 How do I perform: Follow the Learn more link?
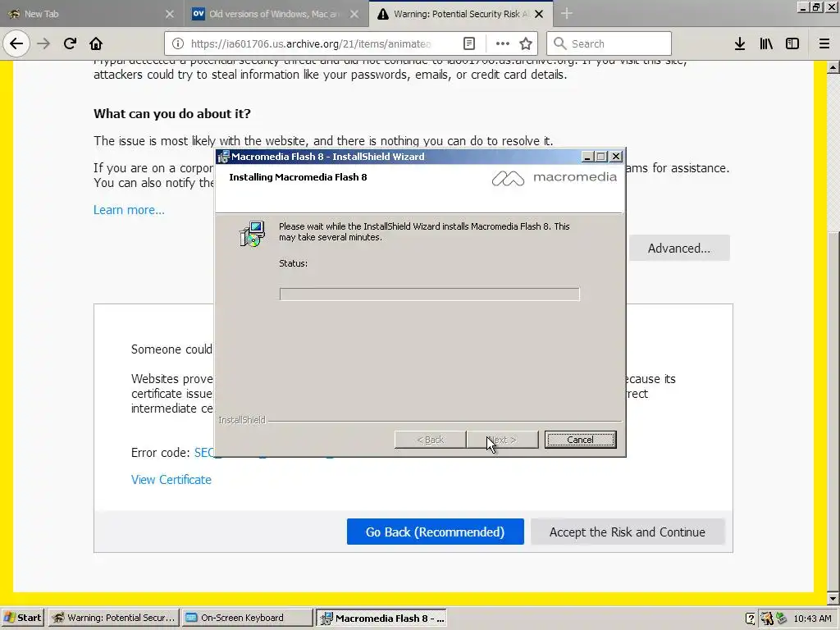pyautogui.click(x=129, y=210)
